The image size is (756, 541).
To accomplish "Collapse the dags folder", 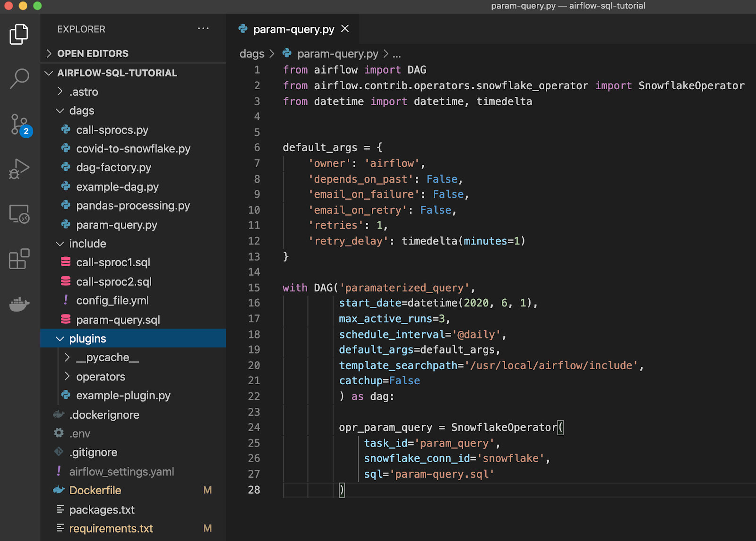I will pos(81,111).
